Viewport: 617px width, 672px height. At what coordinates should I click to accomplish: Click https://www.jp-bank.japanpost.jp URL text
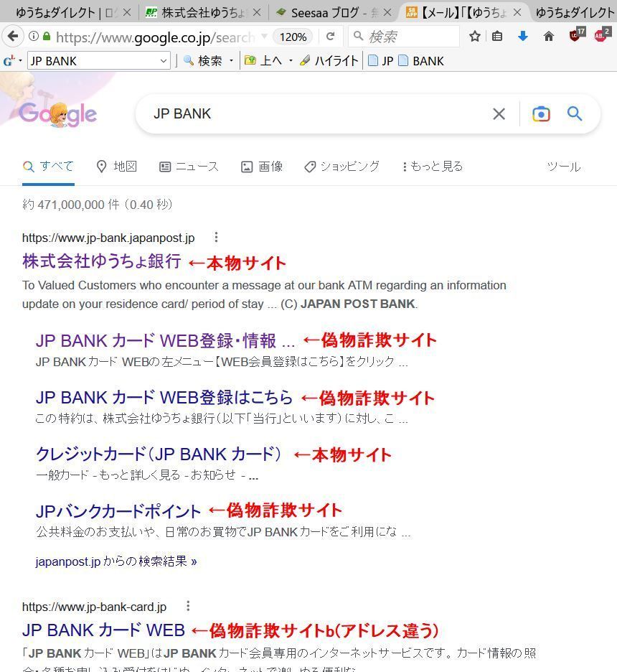click(x=108, y=238)
